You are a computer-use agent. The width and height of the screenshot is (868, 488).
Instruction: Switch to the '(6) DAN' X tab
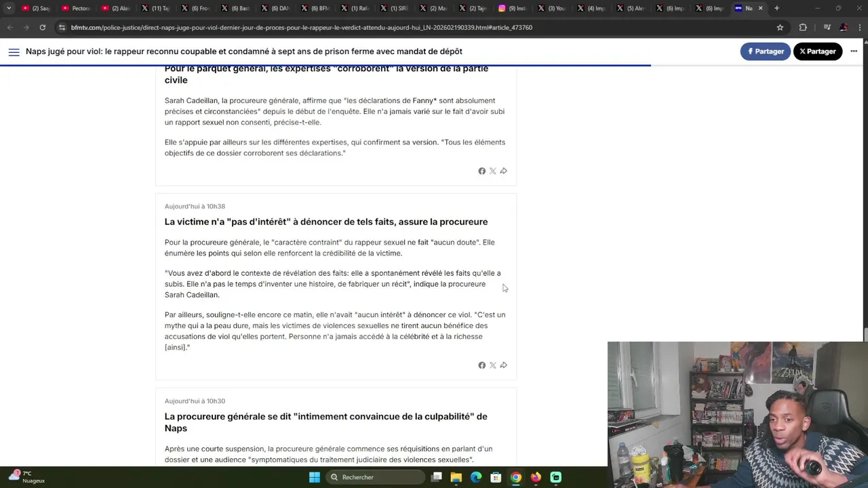[x=275, y=8]
